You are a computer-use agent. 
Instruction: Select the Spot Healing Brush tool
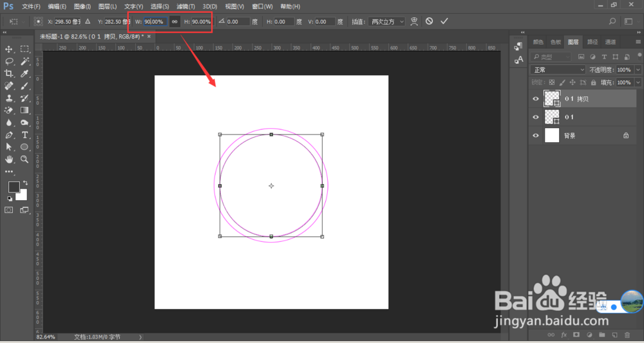[8, 86]
